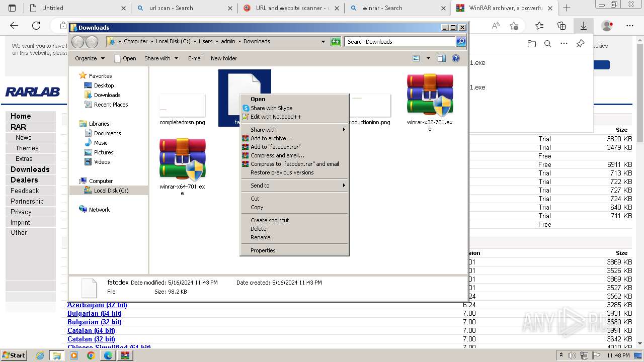Switch to the url scan - Search tab
644x362 pixels.
184,8
